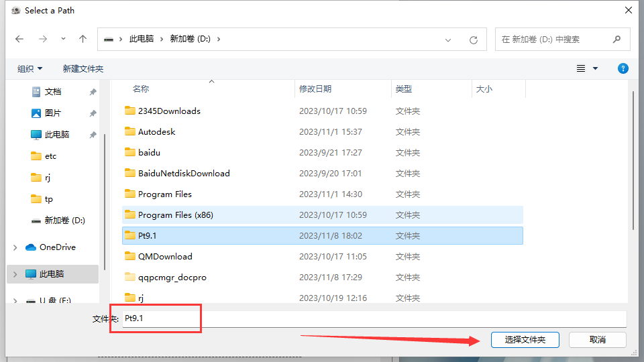Sort by the 修改日期 column header
644x362 pixels.
(x=315, y=88)
